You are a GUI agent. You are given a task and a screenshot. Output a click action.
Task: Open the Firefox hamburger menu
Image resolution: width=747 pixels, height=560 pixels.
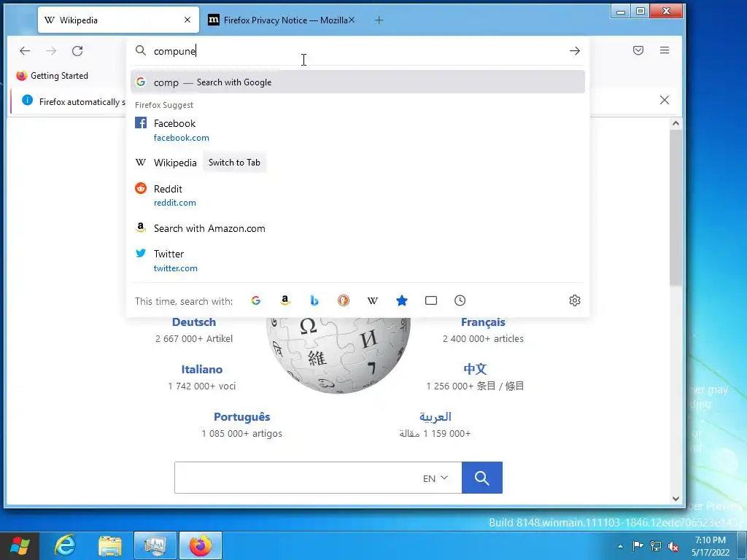pos(665,50)
